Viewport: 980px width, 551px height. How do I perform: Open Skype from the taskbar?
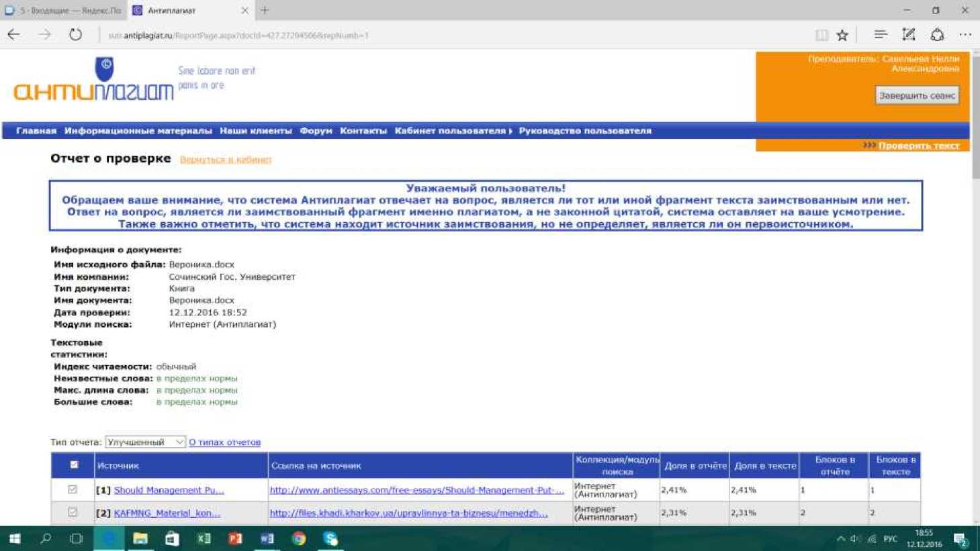tap(330, 538)
